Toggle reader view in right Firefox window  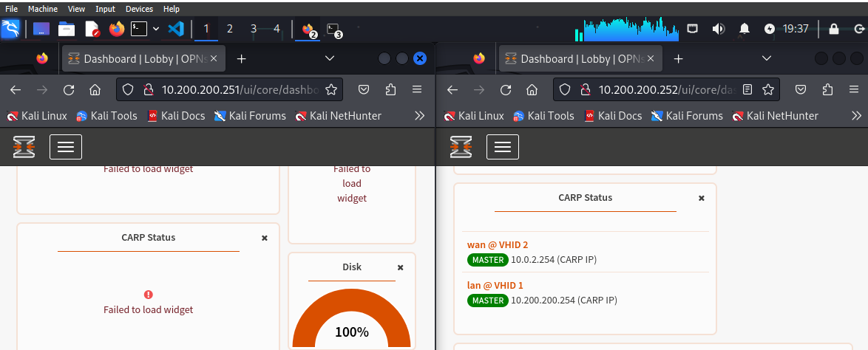747,89
